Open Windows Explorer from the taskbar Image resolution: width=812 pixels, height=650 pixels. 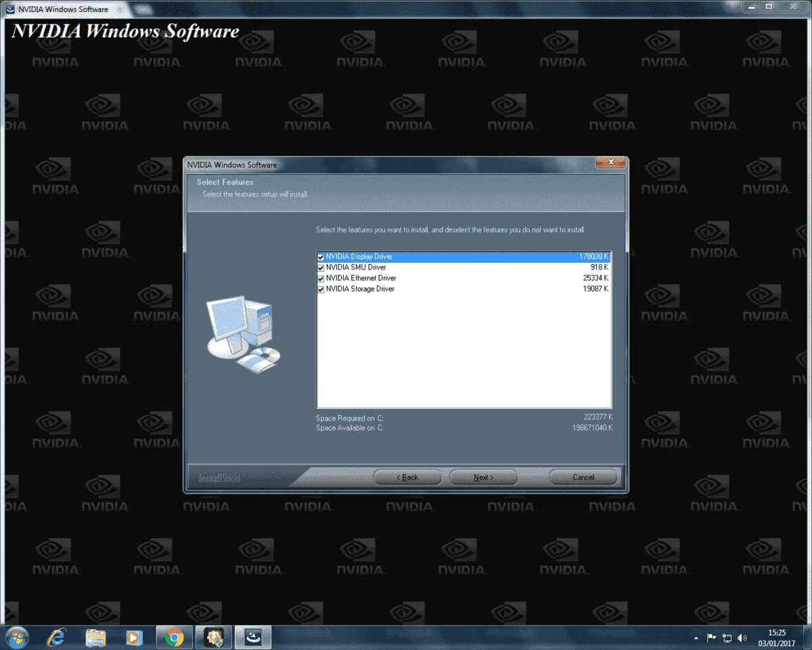point(95,637)
